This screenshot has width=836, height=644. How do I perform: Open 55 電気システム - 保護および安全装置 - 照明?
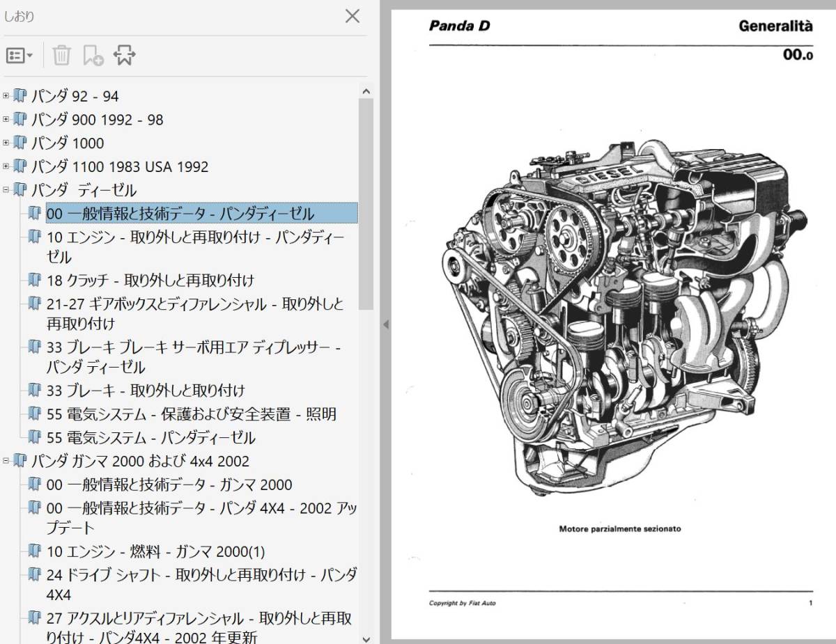pos(192,414)
